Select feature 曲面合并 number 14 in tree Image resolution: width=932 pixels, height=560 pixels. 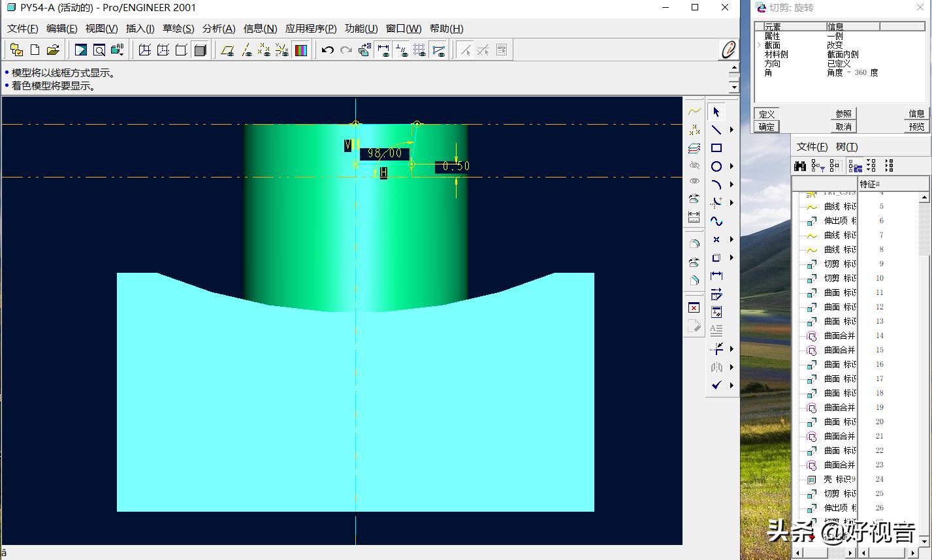coord(839,335)
